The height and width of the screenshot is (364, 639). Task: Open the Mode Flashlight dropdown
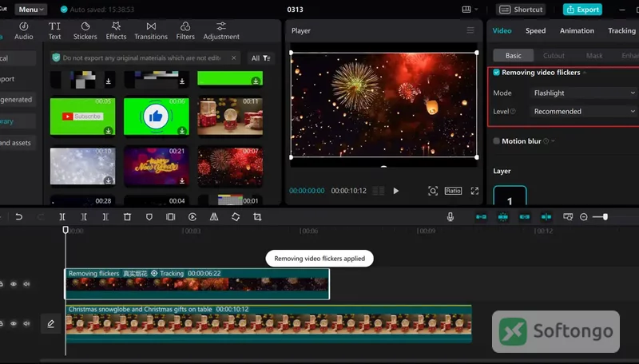point(584,93)
